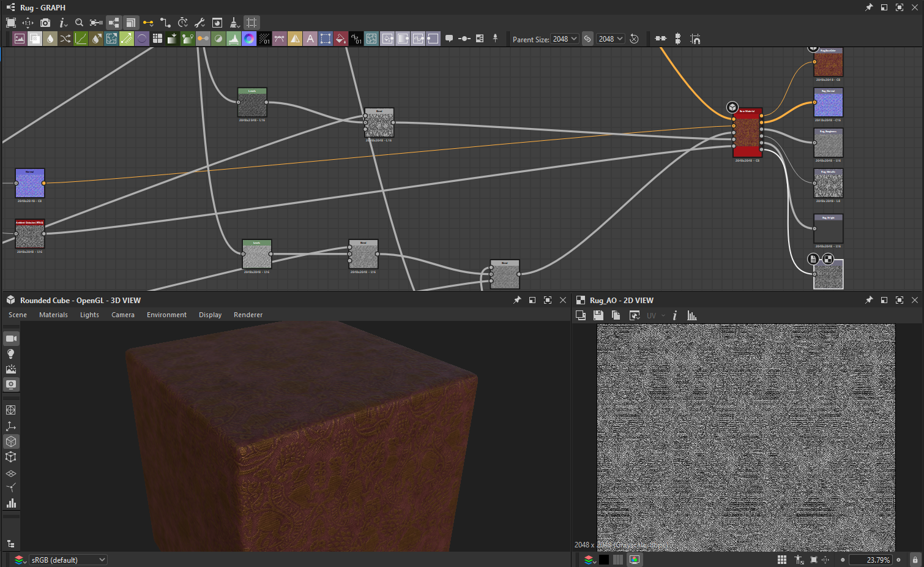Add a pin using the pin icon
This screenshot has height=567, width=924.
(x=495, y=39)
